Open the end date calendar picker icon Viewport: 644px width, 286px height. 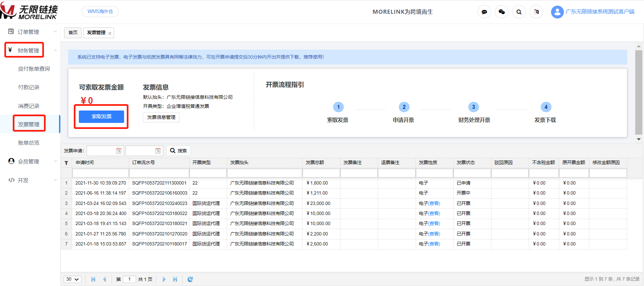tap(158, 151)
